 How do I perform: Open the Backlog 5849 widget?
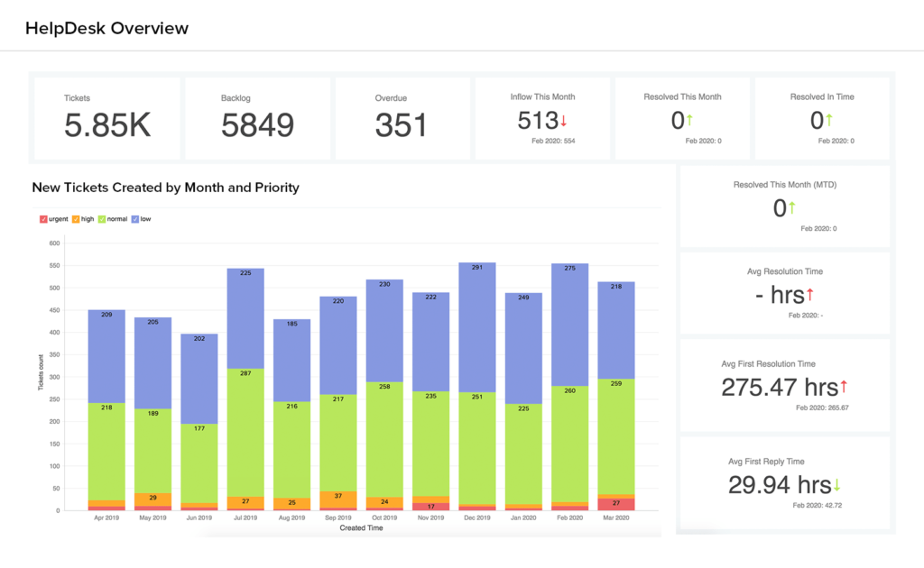tap(257, 118)
